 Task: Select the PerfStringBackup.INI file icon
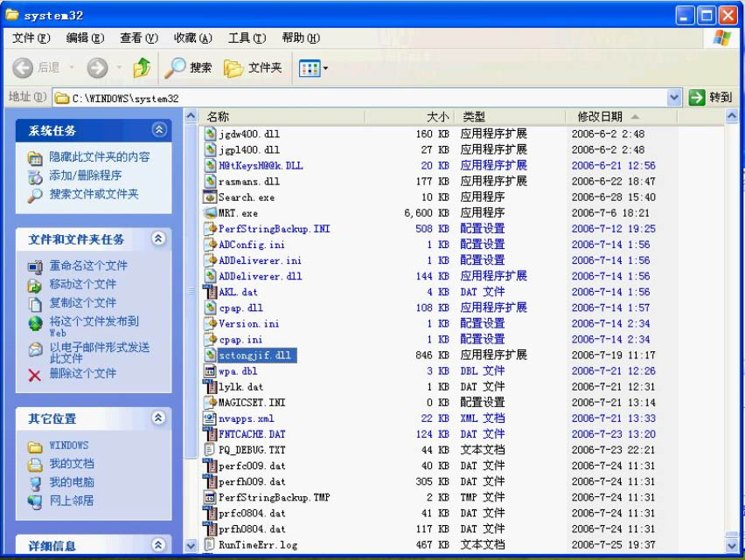(x=211, y=229)
